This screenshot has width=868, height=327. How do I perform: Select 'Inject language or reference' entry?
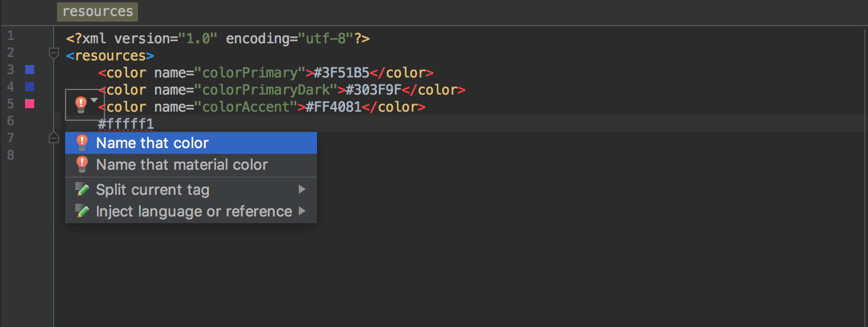pyautogui.click(x=194, y=211)
